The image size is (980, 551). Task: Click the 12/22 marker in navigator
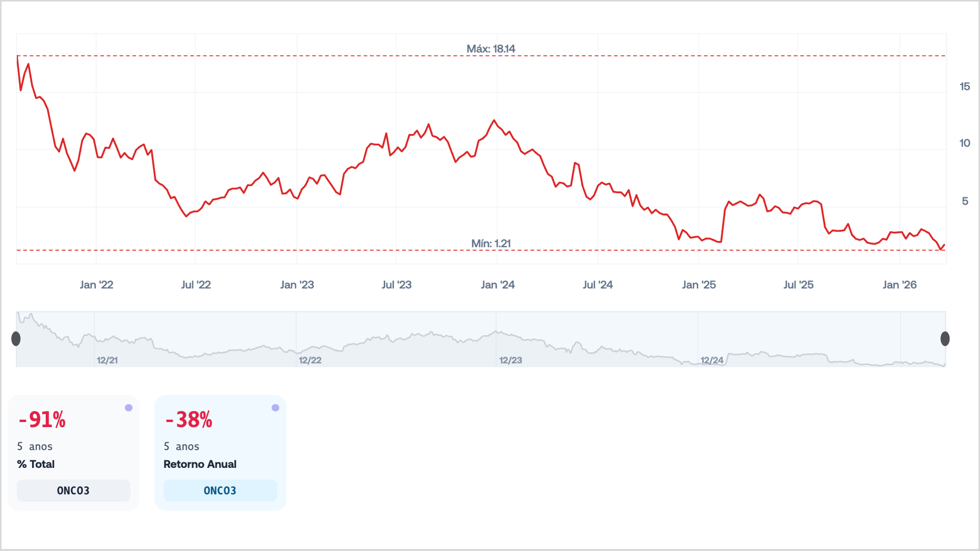pos(310,360)
